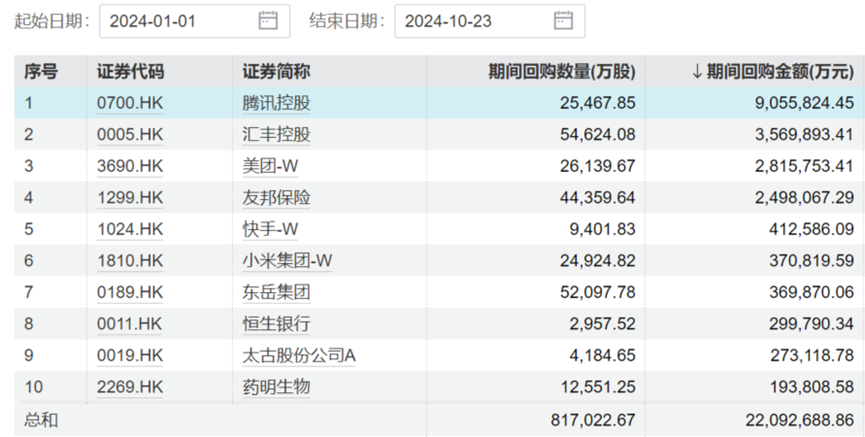Image resolution: width=865 pixels, height=437 pixels.
Task: Click the 序号 column header
Action: click(40, 72)
